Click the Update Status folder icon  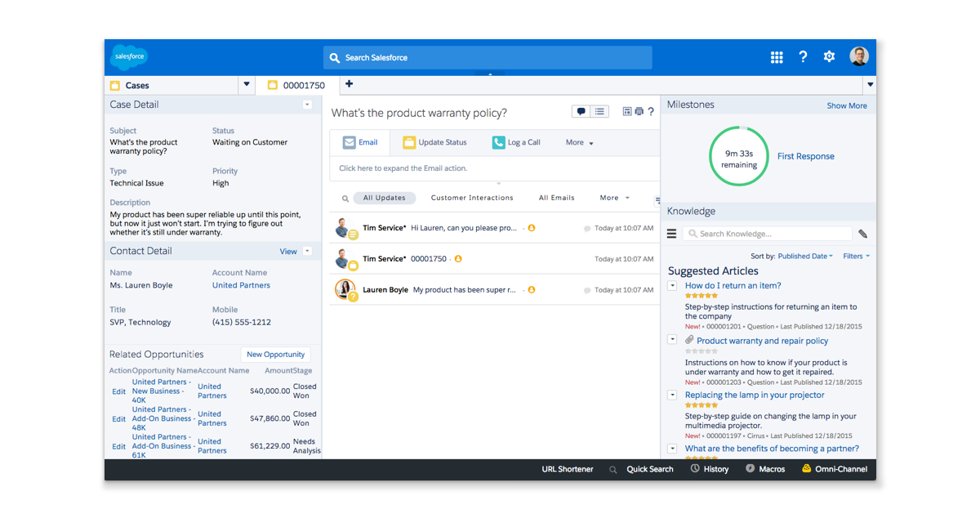coord(409,142)
